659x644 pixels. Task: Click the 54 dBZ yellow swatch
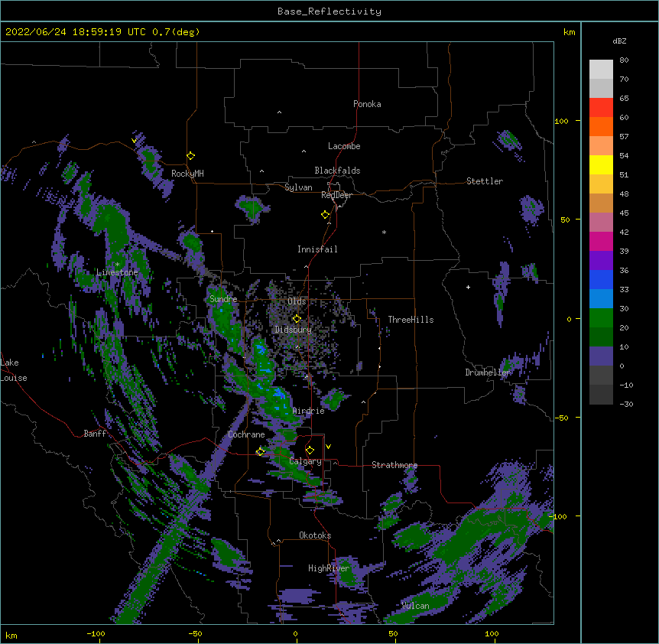coord(601,164)
